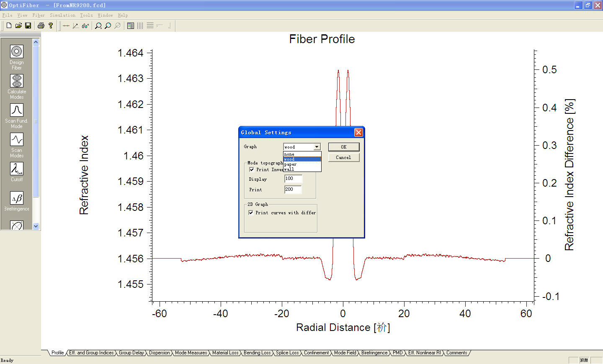Screen dimensions: 603x364
Task: Switch to the Dispersion tab
Action: point(160,353)
